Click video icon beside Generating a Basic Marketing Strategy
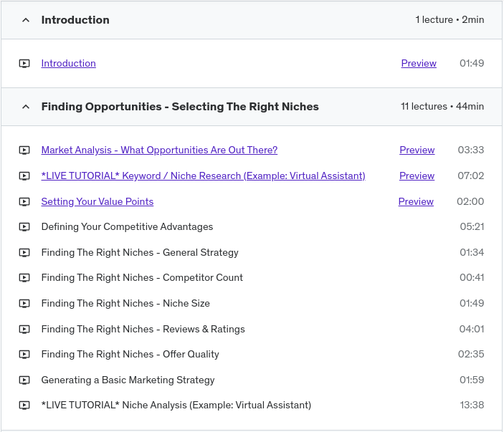The width and height of the screenshot is (504, 432). point(24,380)
